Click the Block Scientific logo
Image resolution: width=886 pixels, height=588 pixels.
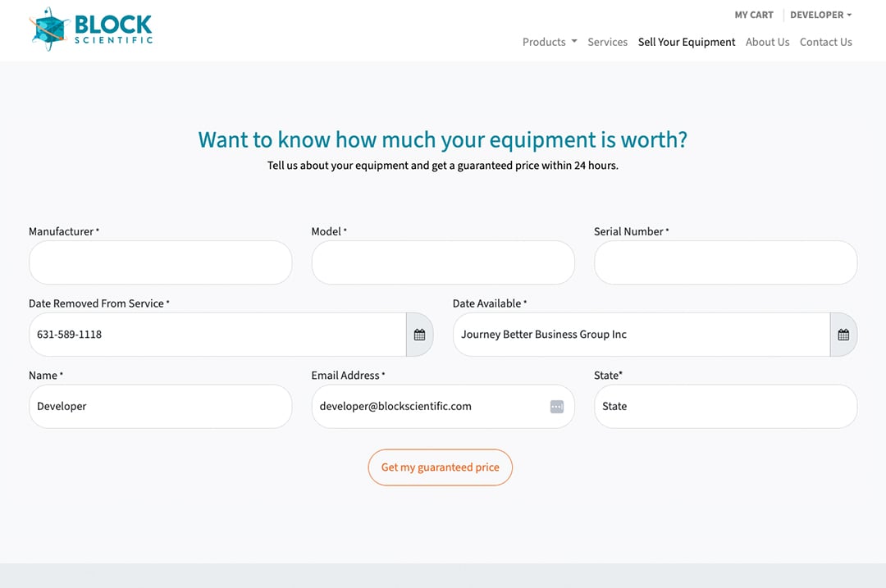click(90, 30)
